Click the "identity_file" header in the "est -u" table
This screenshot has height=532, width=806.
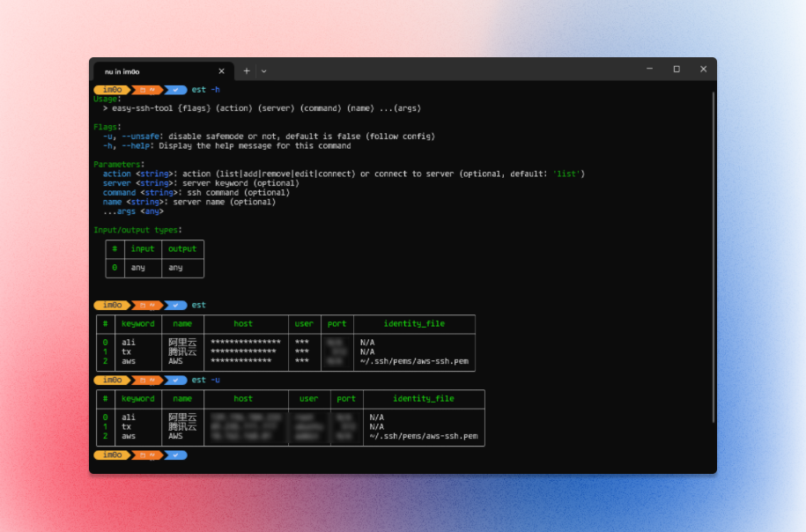point(424,399)
